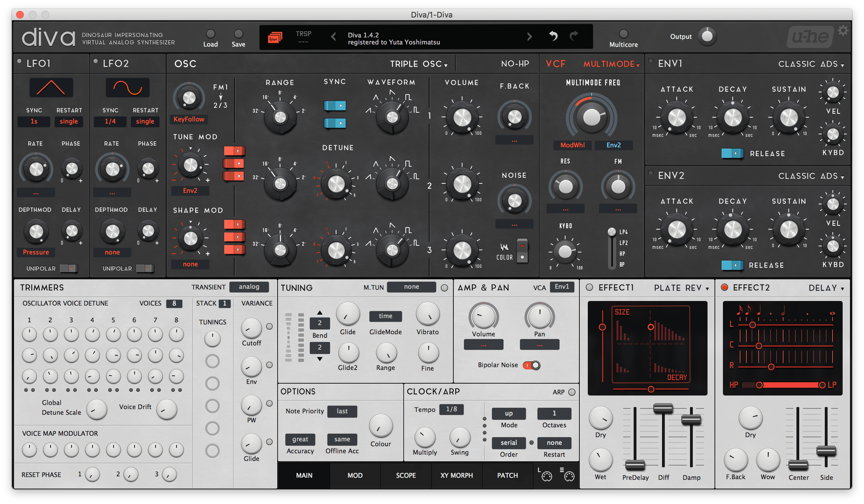Click the F.BACK knob

[x=514, y=117]
